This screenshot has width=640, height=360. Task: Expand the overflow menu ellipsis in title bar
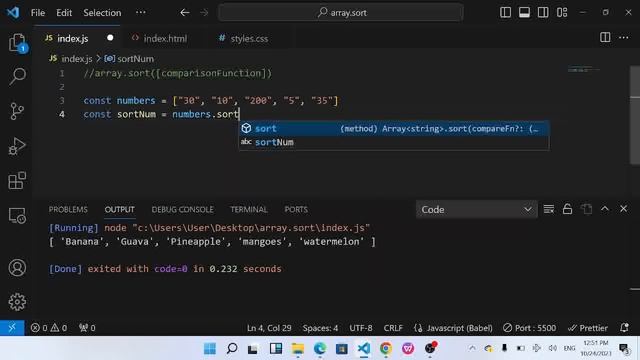tap(141, 13)
